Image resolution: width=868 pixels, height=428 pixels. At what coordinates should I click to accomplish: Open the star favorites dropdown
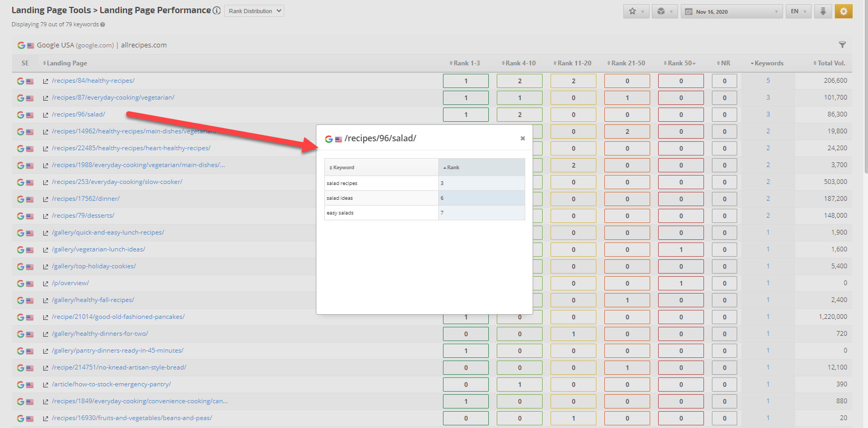pos(636,12)
